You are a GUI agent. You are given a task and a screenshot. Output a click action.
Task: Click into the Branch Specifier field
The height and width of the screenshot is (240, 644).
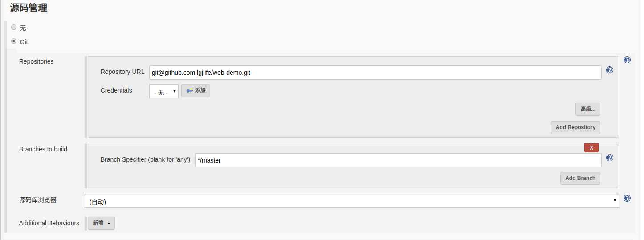pos(398,160)
